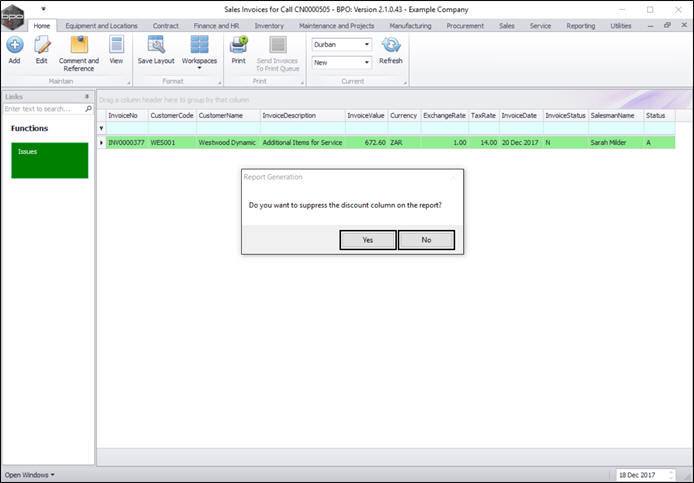
Task: Open the Workspaces menu icon
Action: 200,45
